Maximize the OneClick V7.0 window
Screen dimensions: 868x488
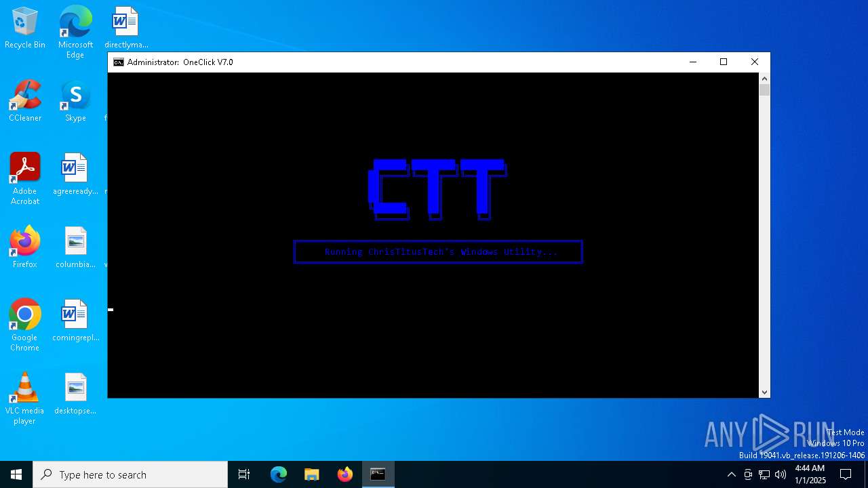click(724, 62)
